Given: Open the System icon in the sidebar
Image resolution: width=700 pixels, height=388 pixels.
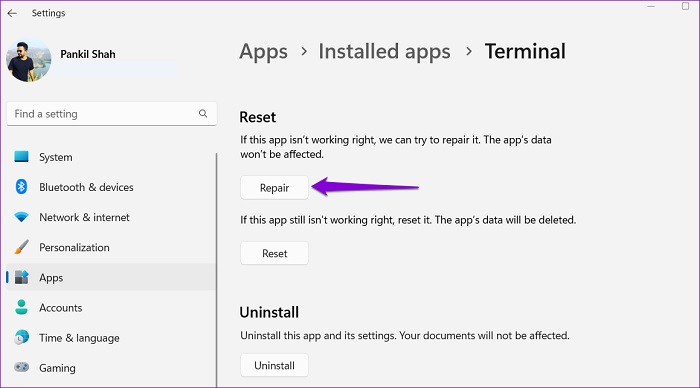Looking at the screenshot, I should (x=21, y=157).
